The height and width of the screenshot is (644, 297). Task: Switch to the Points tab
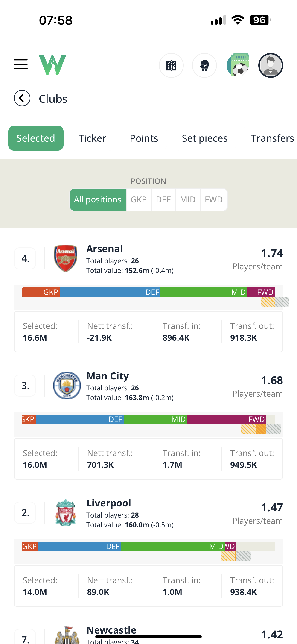point(144,138)
